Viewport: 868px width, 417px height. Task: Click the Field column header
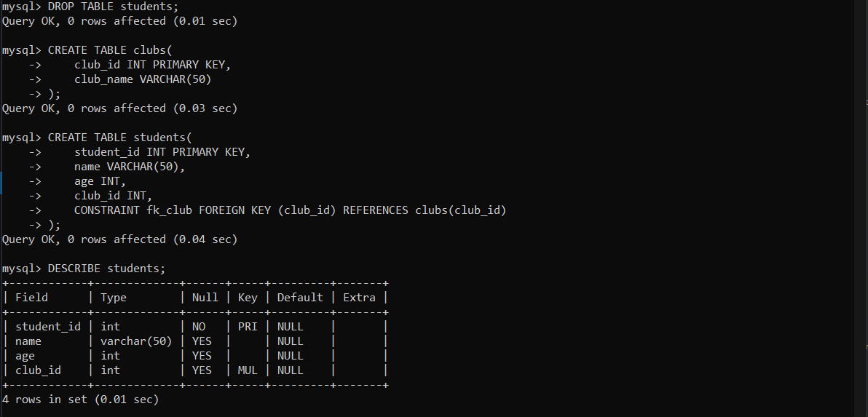pos(31,297)
